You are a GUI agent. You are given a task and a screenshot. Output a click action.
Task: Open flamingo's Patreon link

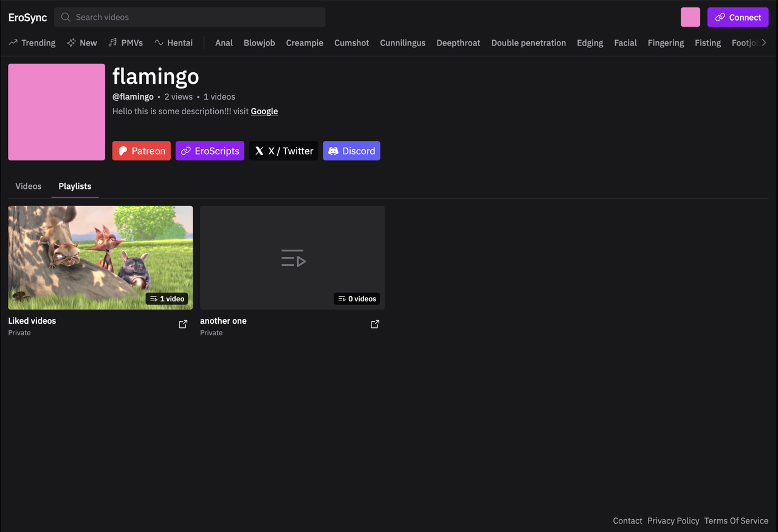(142, 151)
